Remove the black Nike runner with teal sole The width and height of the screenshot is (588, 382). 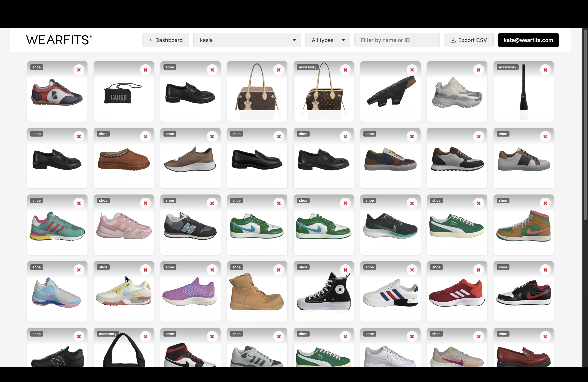coord(412,203)
